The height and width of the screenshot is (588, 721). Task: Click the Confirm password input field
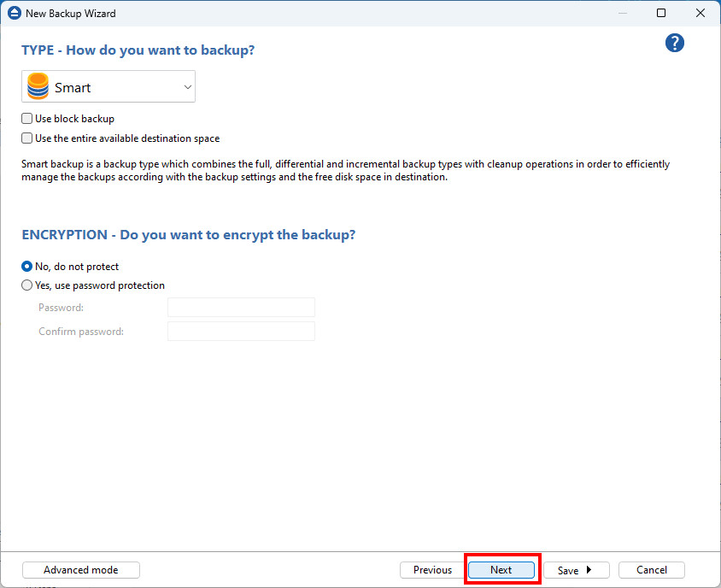click(241, 332)
